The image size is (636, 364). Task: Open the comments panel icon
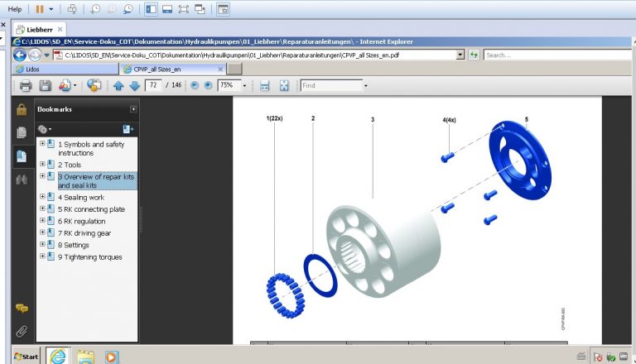click(22, 309)
